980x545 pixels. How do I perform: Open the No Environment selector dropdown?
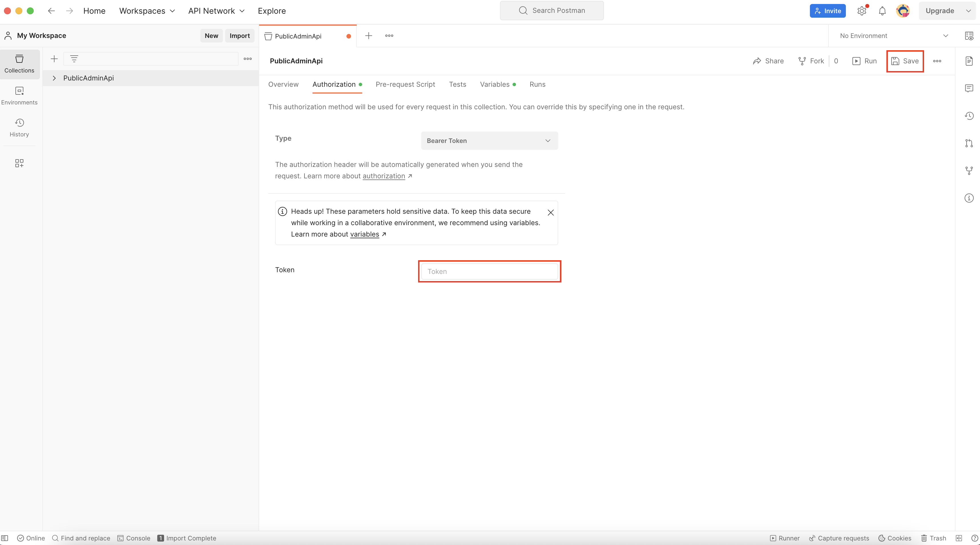(x=893, y=36)
